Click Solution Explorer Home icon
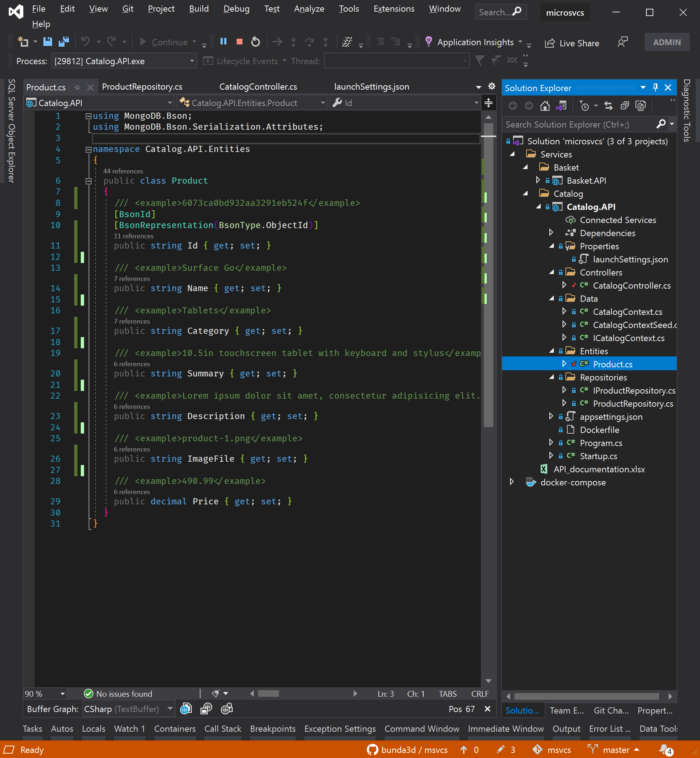 tap(545, 106)
